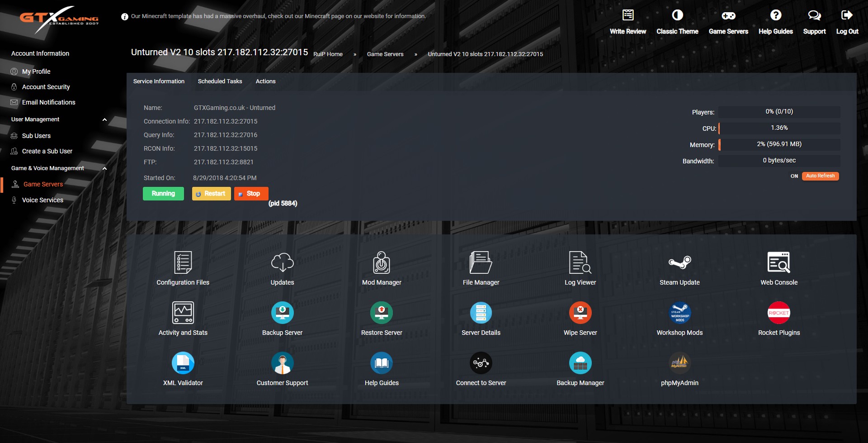Click the Customer Support agent icon

[283, 363]
